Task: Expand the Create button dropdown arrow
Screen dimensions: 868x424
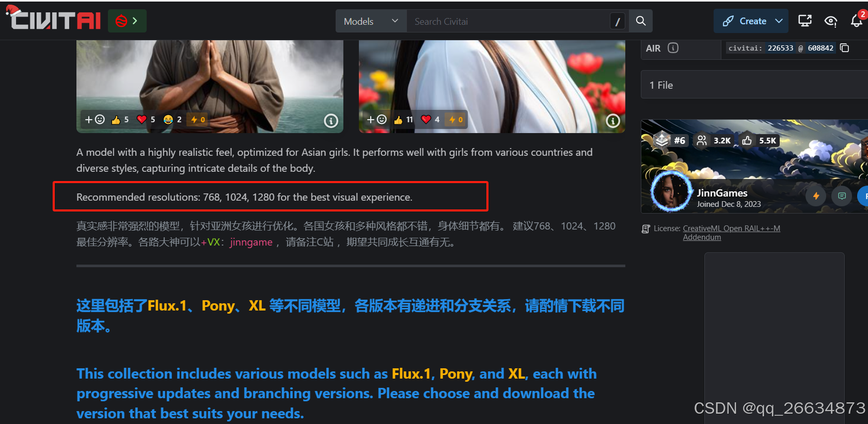Action: 779,21
